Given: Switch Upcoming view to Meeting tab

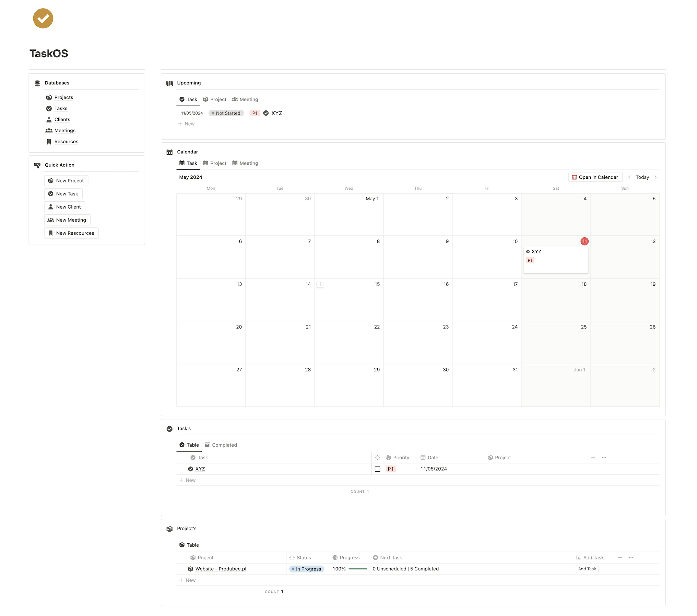Looking at the screenshot, I should click(245, 99).
